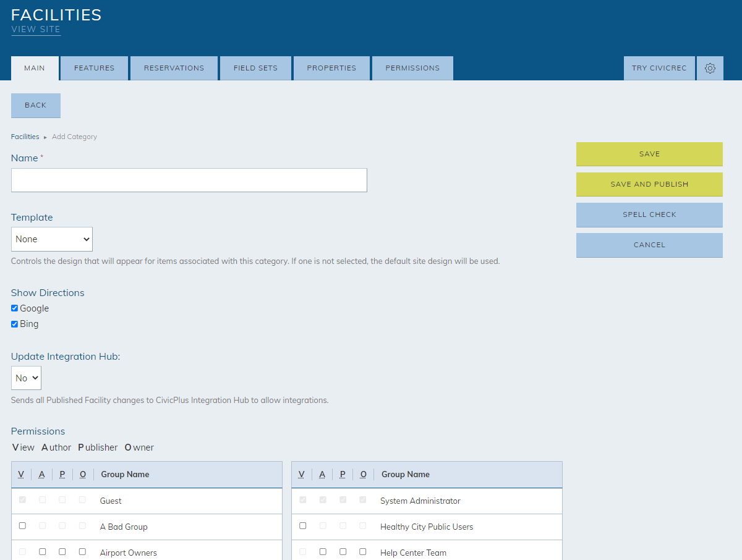Click the O column header in left table
This screenshot has height=560, width=742.
click(83, 475)
